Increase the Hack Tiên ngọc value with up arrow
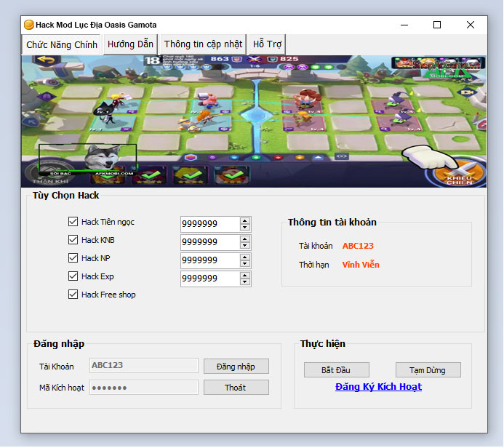 tap(245, 221)
